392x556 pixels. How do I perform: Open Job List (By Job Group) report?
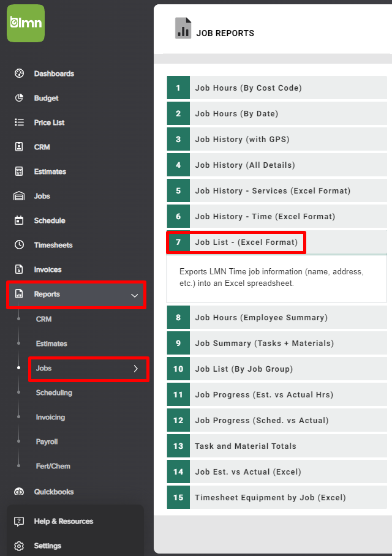click(277, 369)
